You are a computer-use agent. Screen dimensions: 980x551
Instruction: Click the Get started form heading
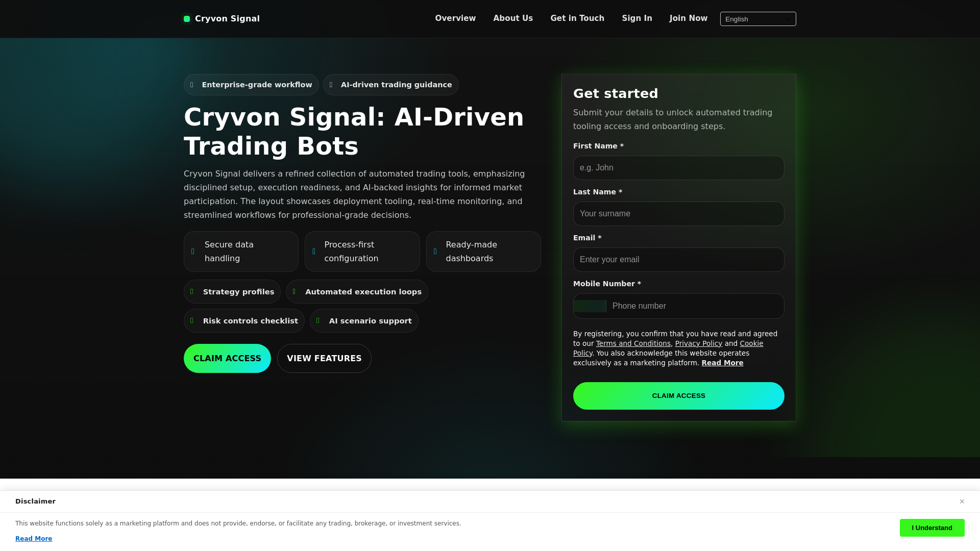click(616, 93)
